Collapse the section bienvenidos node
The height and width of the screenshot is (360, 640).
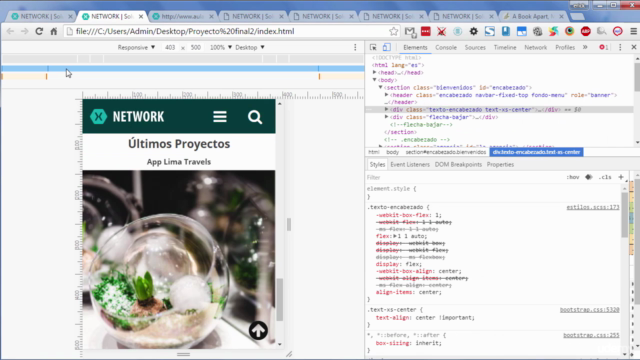(x=380, y=87)
